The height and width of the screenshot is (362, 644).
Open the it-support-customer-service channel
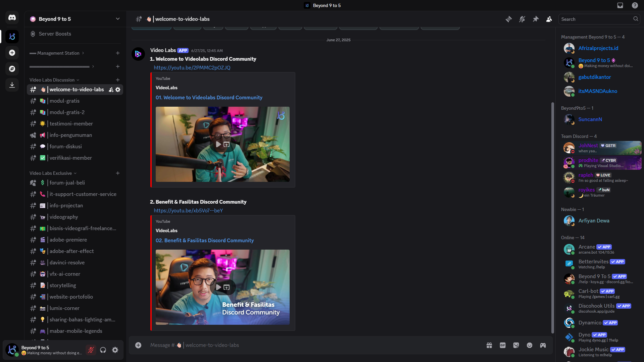[x=75, y=194]
